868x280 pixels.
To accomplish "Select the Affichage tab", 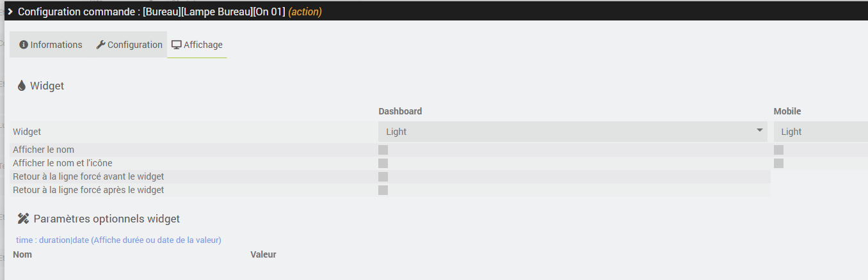I will (x=197, y=45).
